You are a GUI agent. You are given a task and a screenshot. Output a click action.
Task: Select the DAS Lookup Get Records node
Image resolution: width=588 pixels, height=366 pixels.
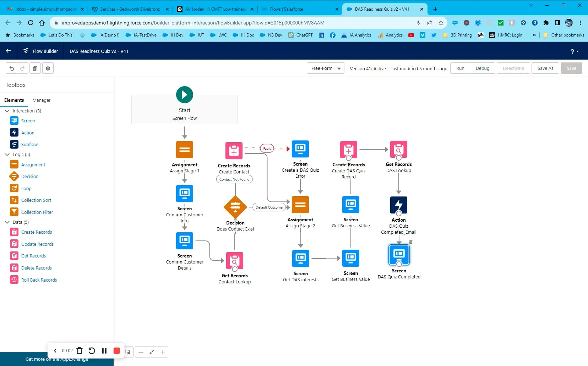tap(399, 149)
